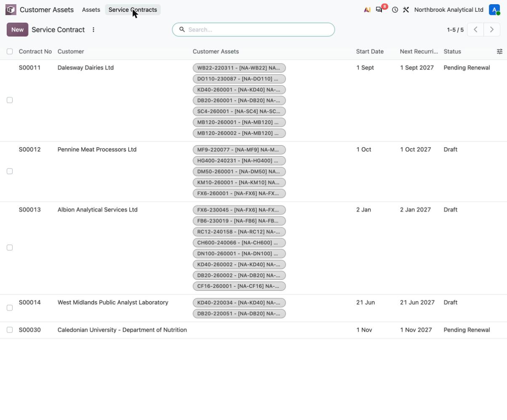Click the DB20-260002 asset tag

pyautogui.click(x=239, y=276)
